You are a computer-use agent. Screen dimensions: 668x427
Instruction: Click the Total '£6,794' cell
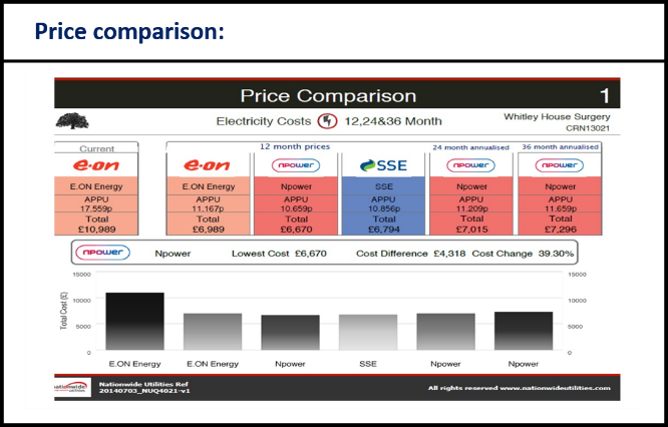tap(383, 224)
